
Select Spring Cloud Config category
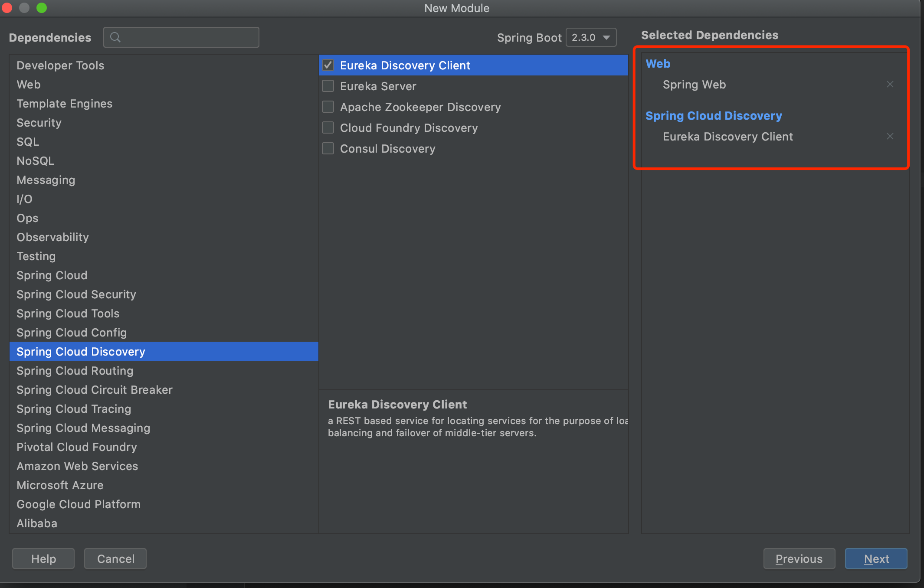pos(72,333)
